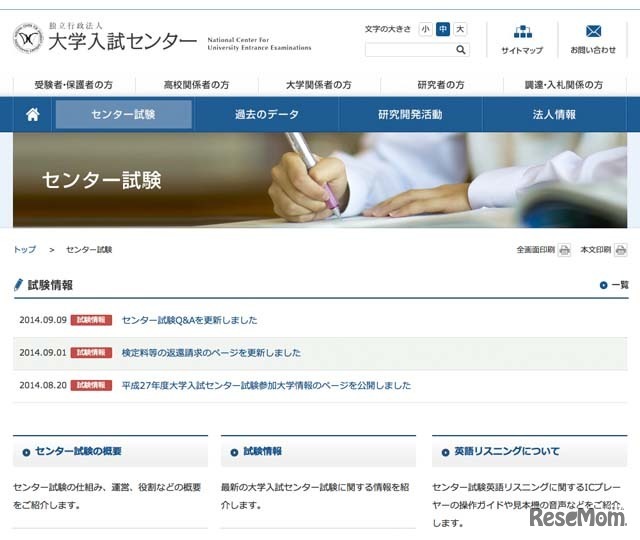Click the date 2014.08.20
Viewport: 640px width, 540px height.
43,385
